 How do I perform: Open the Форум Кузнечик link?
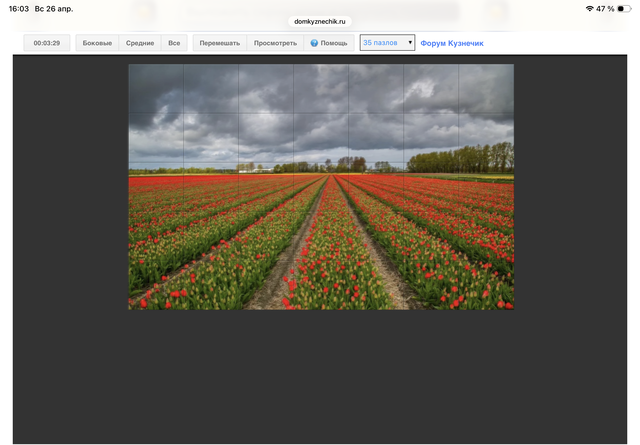(x=451, y=44)
